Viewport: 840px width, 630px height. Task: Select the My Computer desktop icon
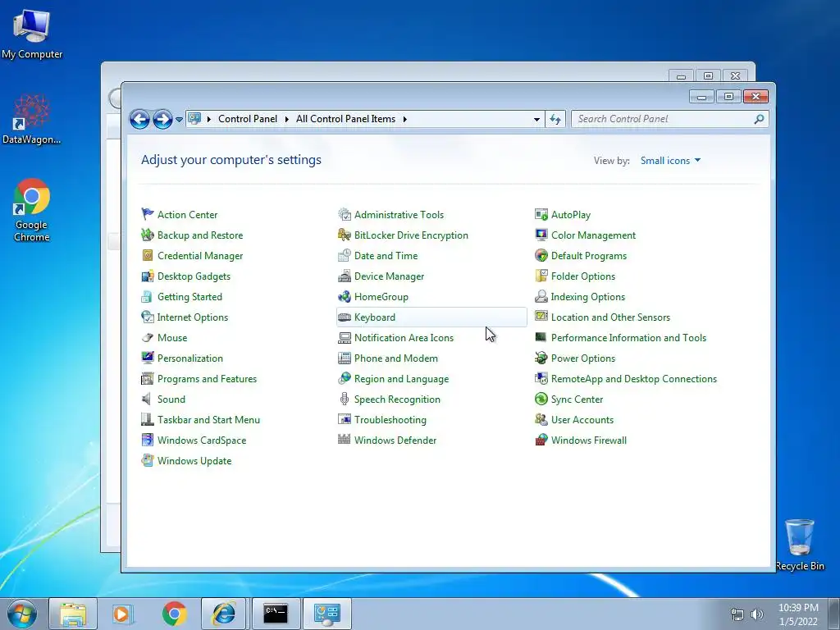[x=32, y=34]
